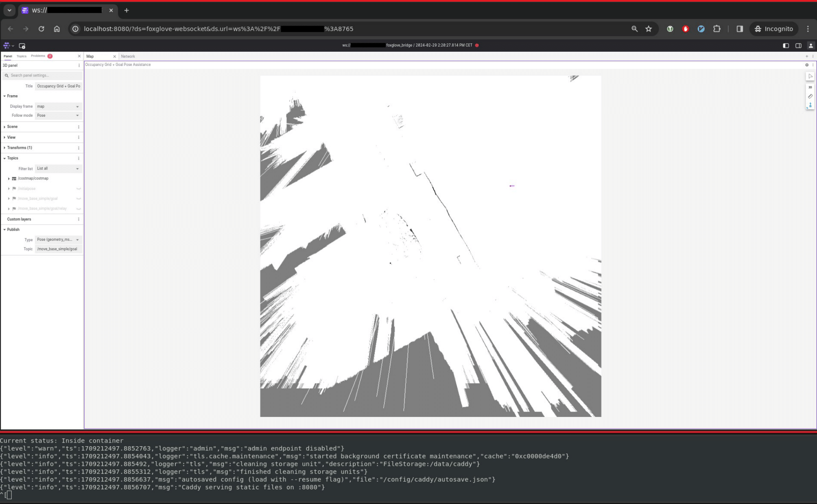Click the Foxglove app logo menu
The width and height of the screenshot is (817, 504).
7,46
